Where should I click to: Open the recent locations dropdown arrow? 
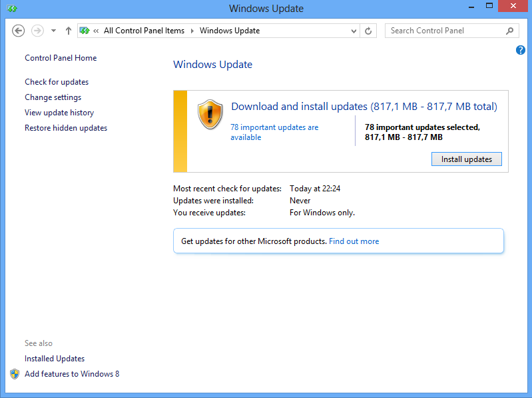pos(53,31)
